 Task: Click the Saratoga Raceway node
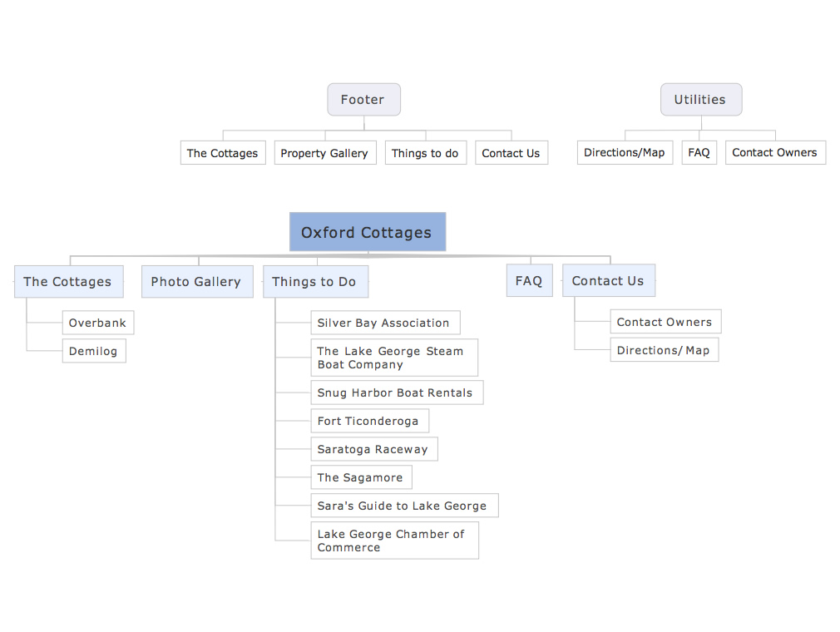click(374, 449)
